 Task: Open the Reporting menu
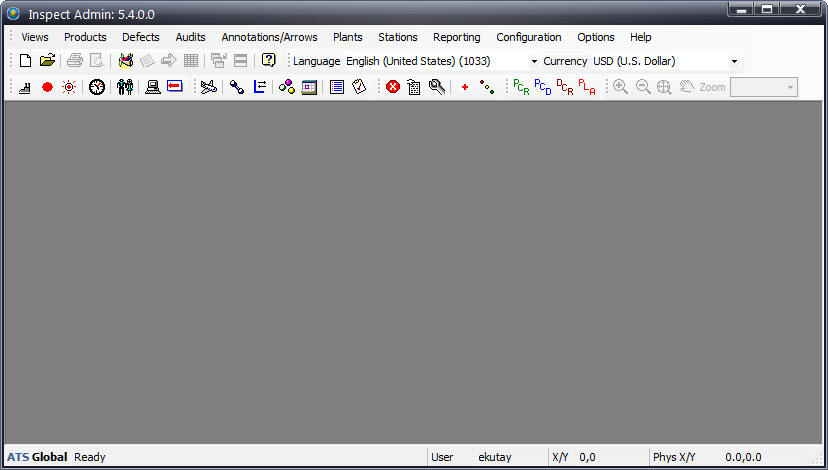tap(457, 37)
